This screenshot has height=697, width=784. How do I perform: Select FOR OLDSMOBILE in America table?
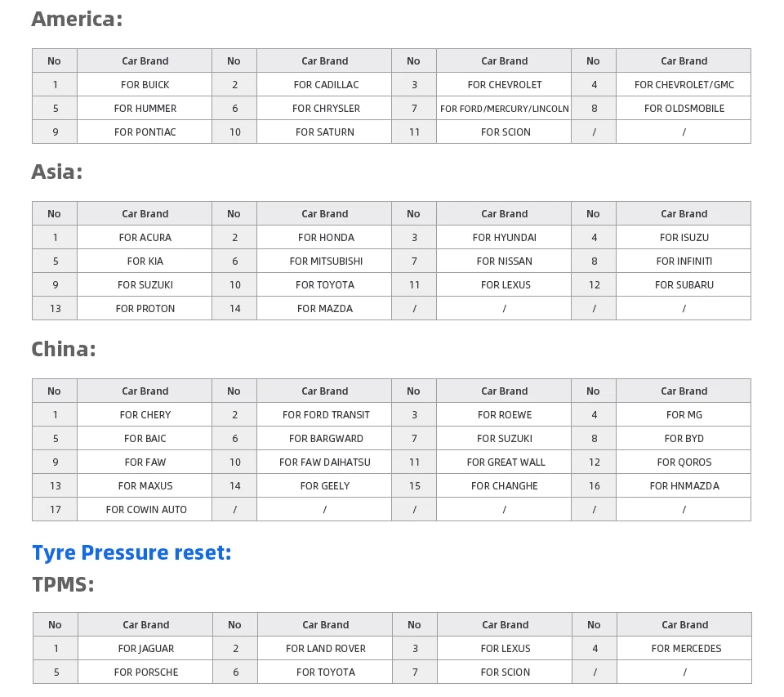(684, 108)
